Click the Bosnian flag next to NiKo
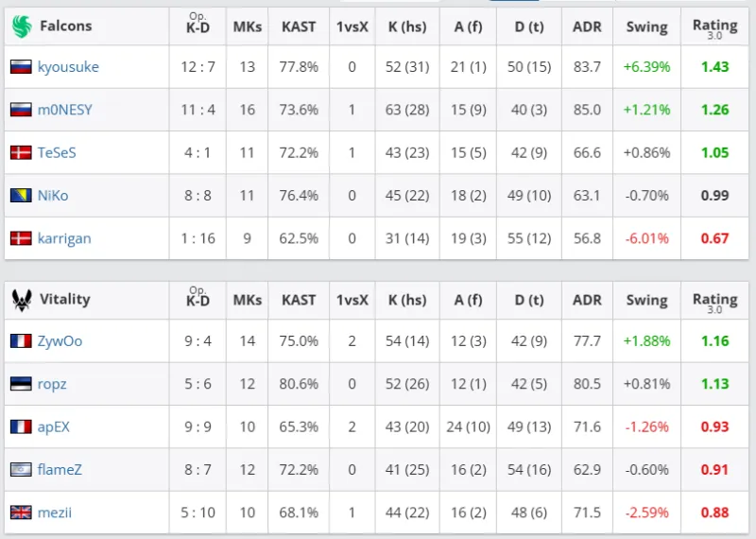This screenshot has height=539, width=756. coord(21,196)
